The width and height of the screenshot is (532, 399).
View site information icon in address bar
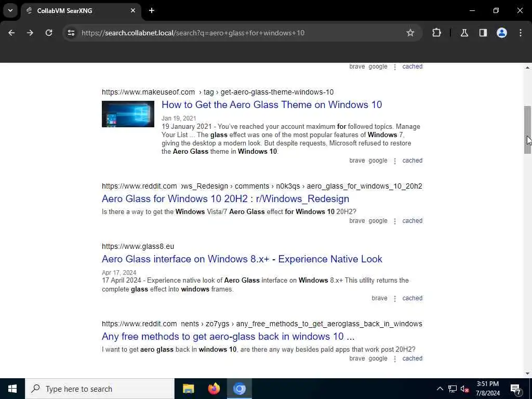click(x=71, y=33)
